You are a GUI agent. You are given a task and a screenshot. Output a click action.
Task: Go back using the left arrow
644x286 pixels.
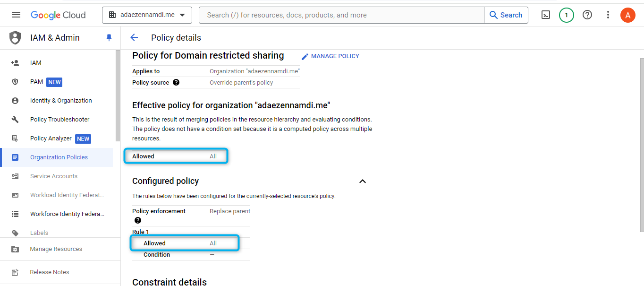pyautogui.click(x=134, y=38)
